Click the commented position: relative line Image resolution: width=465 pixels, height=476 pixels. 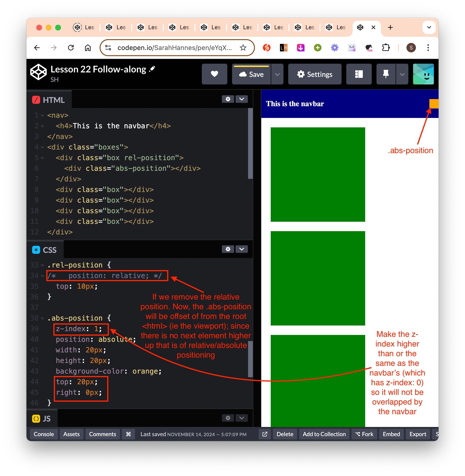[x=105, y=276]
